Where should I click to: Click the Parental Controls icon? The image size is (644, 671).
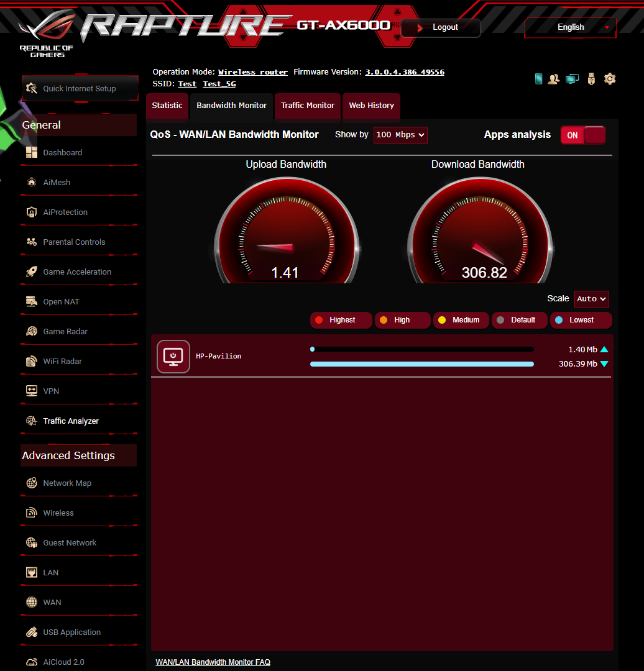click(x=31, y=242)
